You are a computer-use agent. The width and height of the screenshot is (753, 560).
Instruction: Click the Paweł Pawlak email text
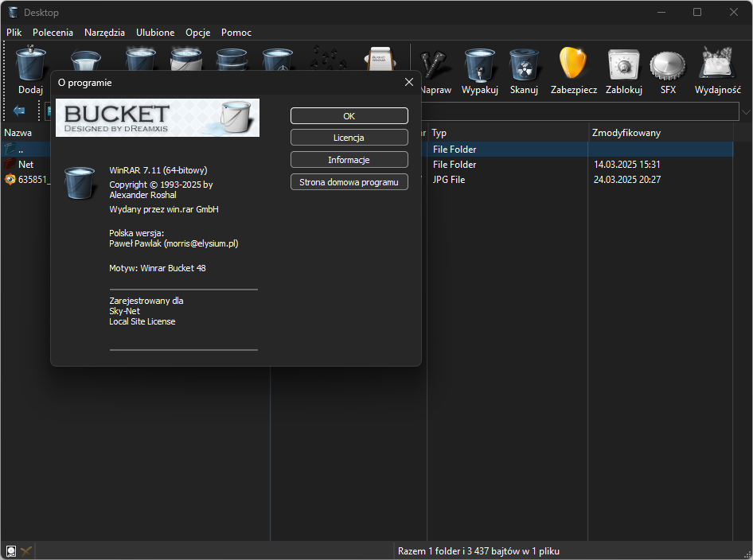point(174,243)
